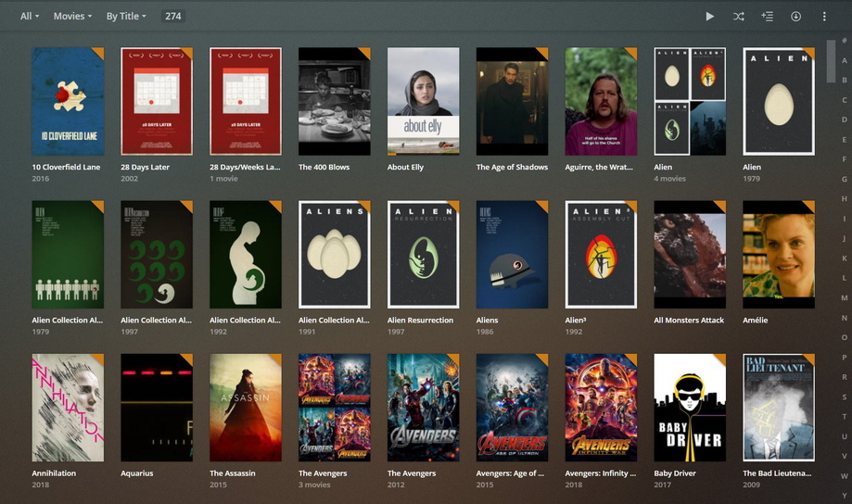Open the Aguirre, the Wrath poster
Image resolution: width=852 pixels, height=504 pixels.
(x=601, y=102)
